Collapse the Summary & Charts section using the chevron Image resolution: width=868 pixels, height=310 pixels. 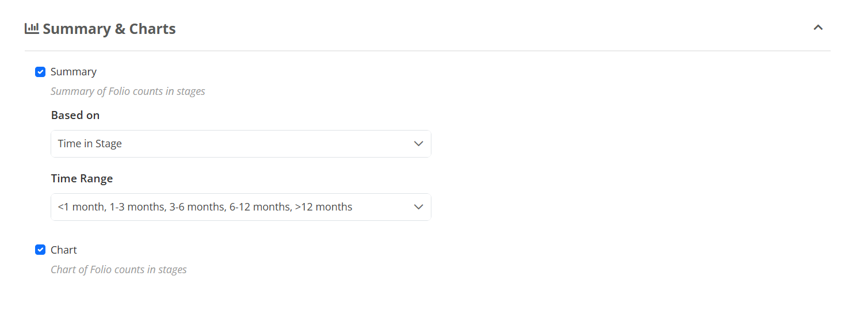coord(818,28)
